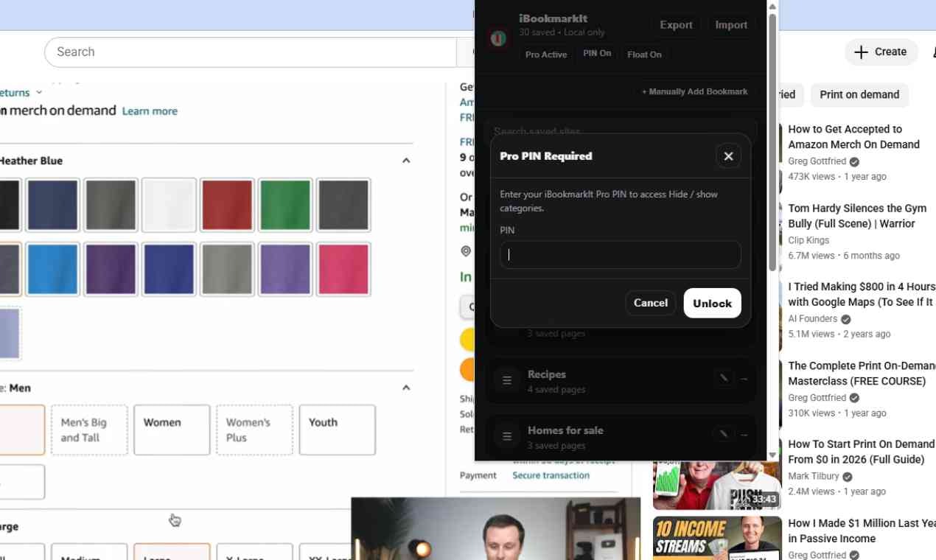This screenshot has width=936, height=560.
Task: Click Manually Add Bookmark
Action: click(694, 91)
